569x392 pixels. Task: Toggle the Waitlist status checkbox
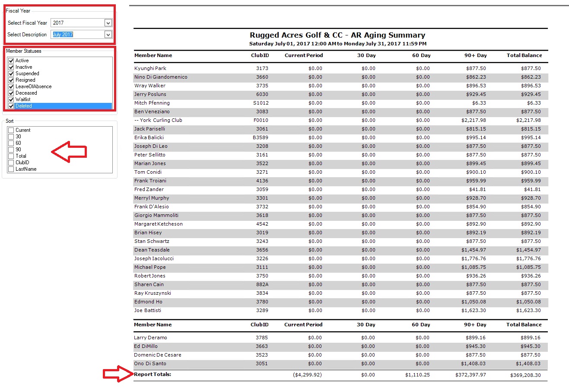(11, 100)
